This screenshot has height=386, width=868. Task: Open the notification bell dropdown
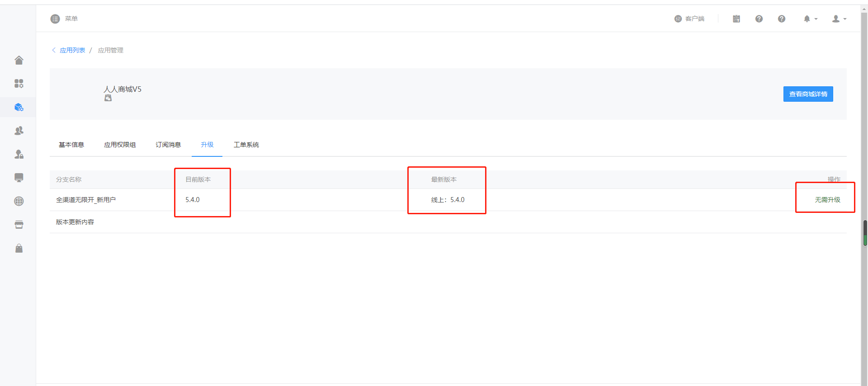click(810, 19)
